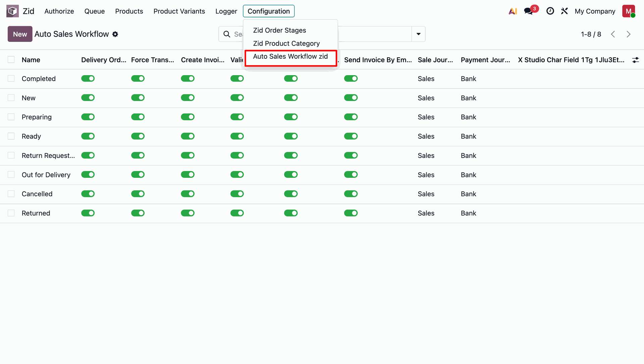Sort by Force Transfer column header

[x=153, y=60]
